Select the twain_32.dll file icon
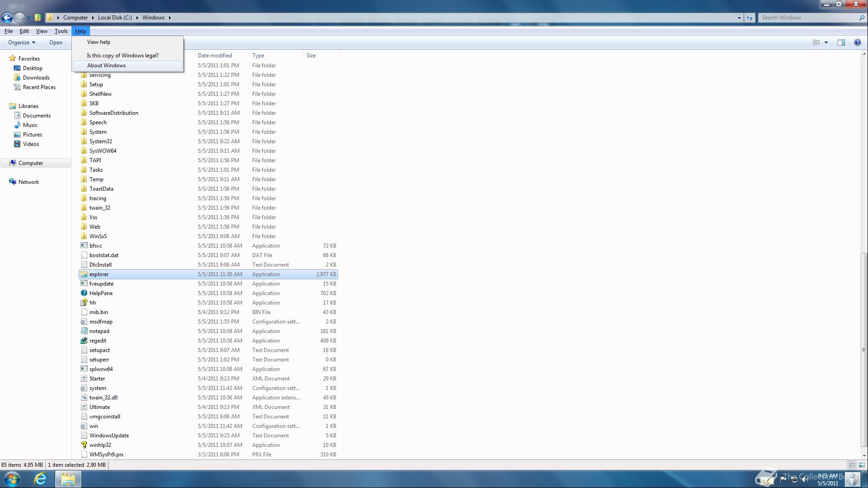 pyautogui.click(x=84, y=398)
